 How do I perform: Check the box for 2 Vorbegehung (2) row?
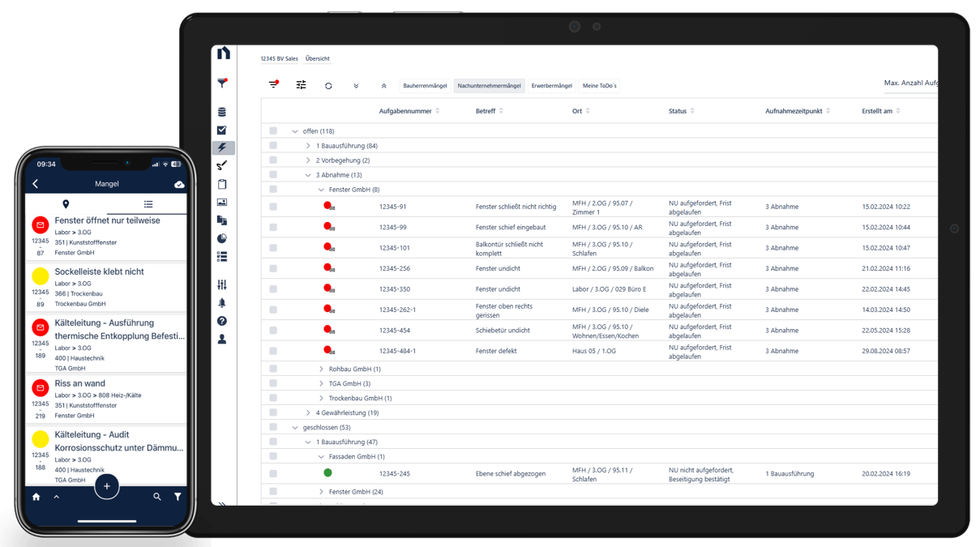273,160
